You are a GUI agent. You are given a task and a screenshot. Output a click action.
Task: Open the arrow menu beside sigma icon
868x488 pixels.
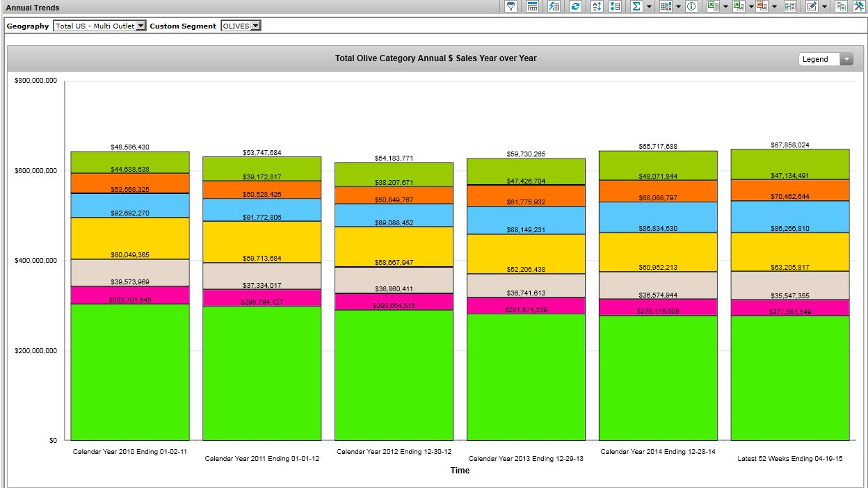[649, 6]
